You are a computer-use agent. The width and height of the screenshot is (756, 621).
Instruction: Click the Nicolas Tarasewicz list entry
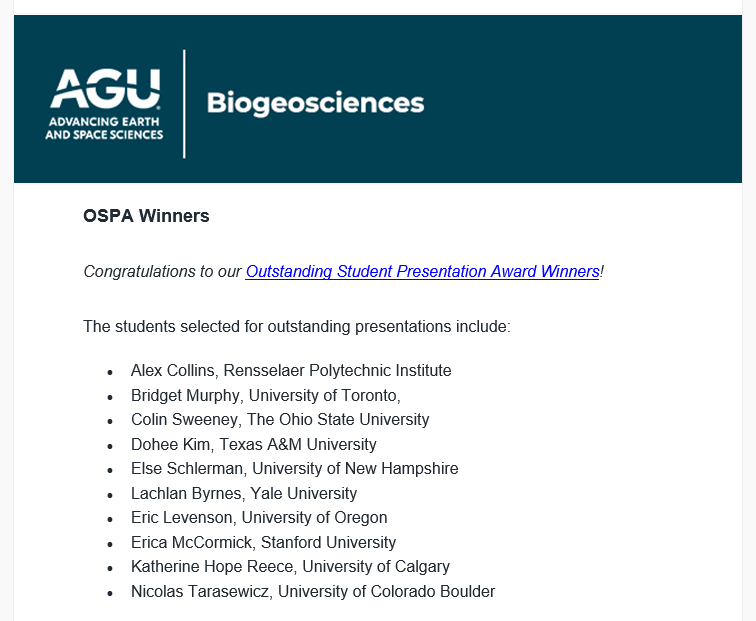pos(312,591)
